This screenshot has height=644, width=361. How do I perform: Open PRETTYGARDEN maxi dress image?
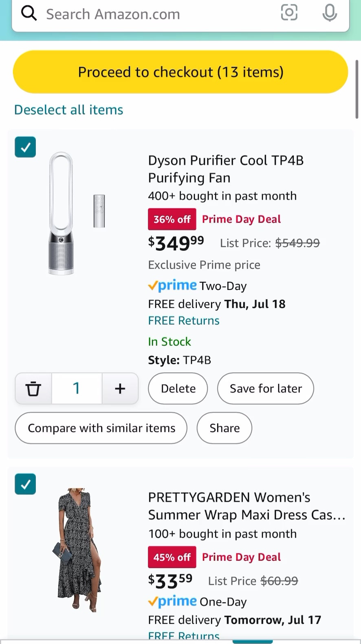pyautogui.click(x=78, y=549)
